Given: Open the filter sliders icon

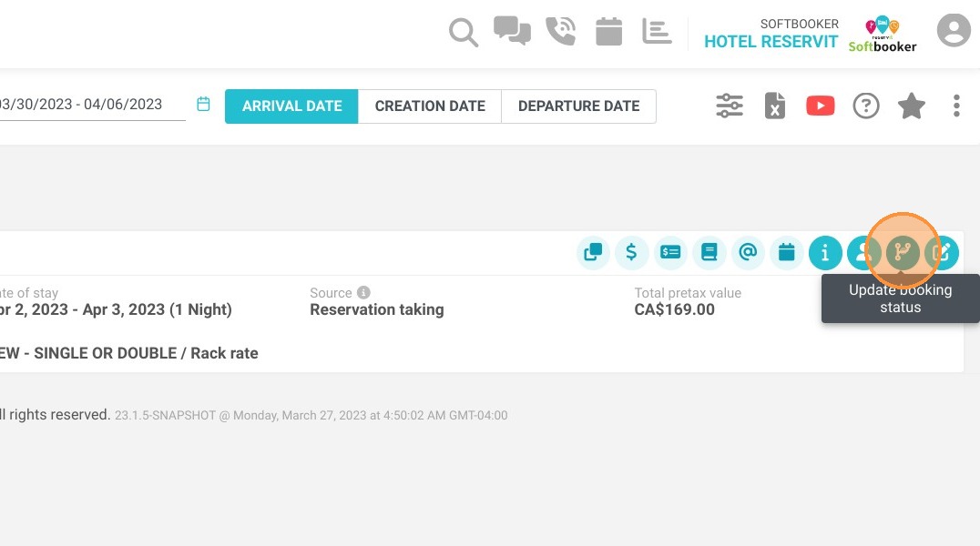Looking at the screenshot, I should click(x=730, y=106).
